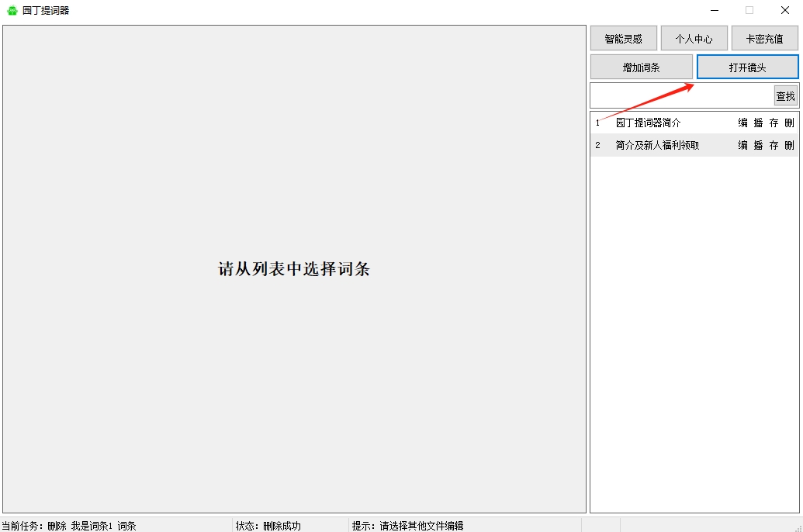Play the 简介及新人福利领取 entry via 播

(x=758, y=145)
